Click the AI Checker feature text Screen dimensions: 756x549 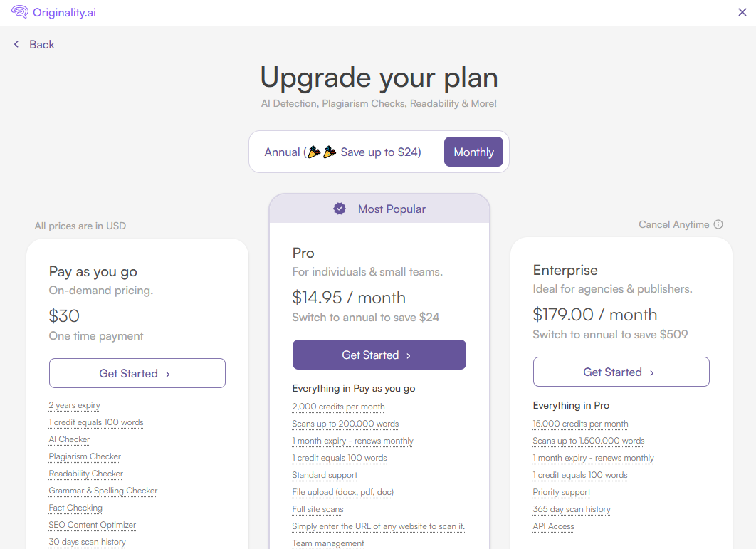click(x=69, y=439)
